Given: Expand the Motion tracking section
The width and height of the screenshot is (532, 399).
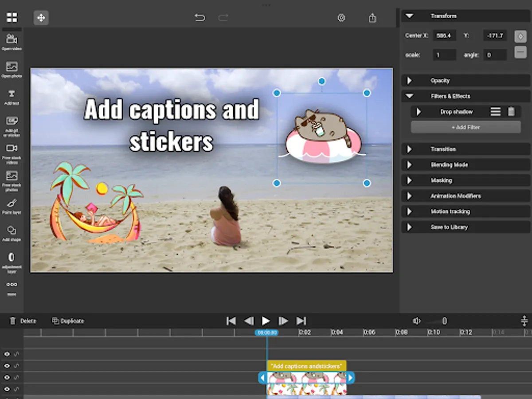Looking at the screenshot, I should [x=465, y=211].
